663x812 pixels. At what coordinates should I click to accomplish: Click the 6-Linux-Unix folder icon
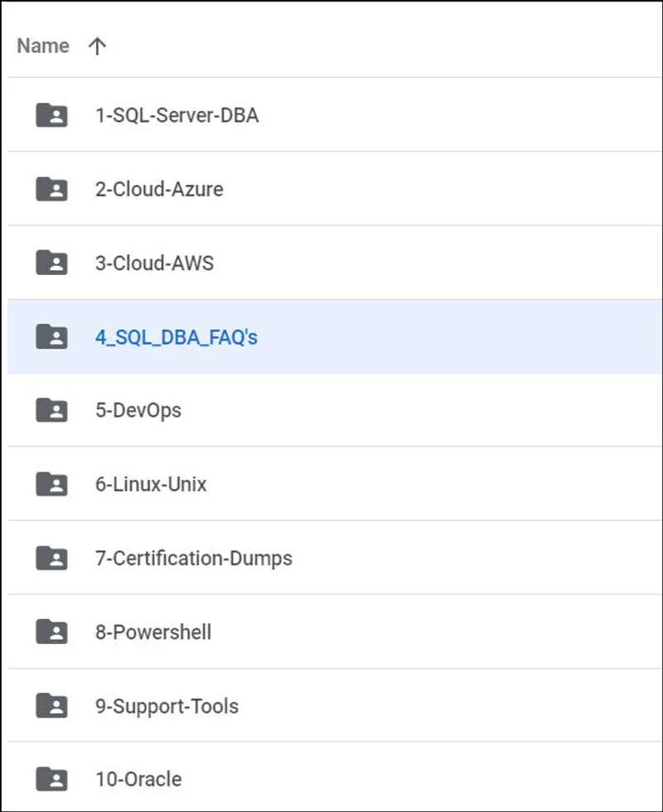coord(51,484)
